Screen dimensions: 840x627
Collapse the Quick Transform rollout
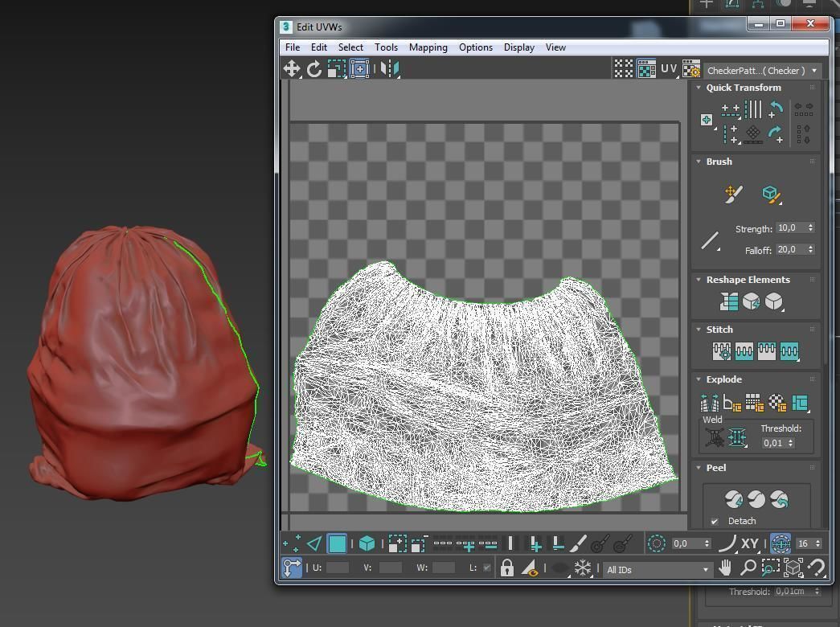tap(699, 88)
